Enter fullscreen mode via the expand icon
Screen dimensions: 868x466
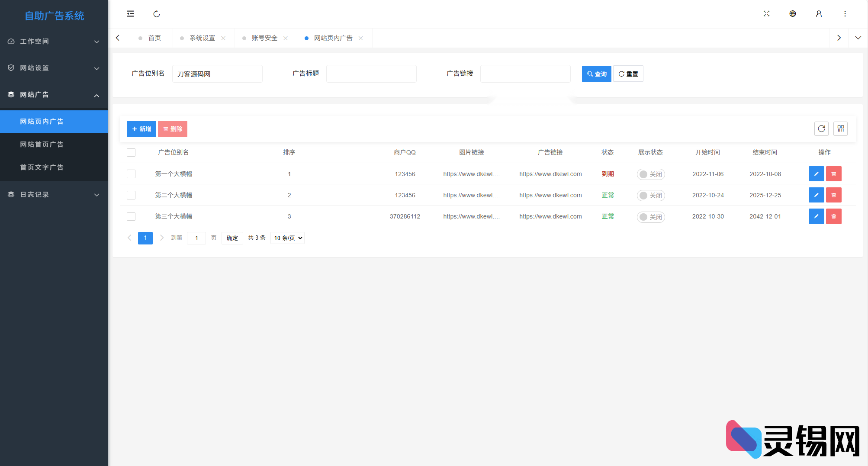[x=766, y=14]
